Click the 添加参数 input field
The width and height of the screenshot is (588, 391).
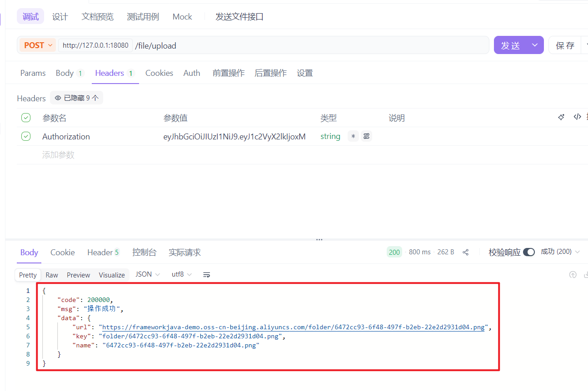coord(58,155)
